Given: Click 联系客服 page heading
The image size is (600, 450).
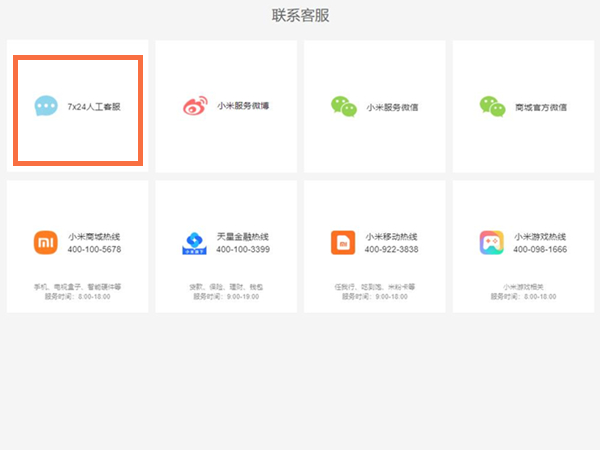Looking at the screenshot, I should coord(300,15).
